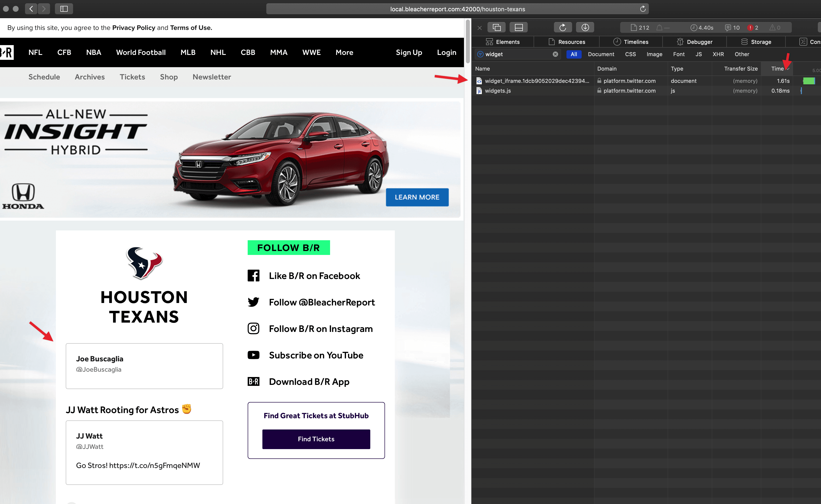Filter network resources by Document
Screen dimensions: 821x504
point(601,54)
